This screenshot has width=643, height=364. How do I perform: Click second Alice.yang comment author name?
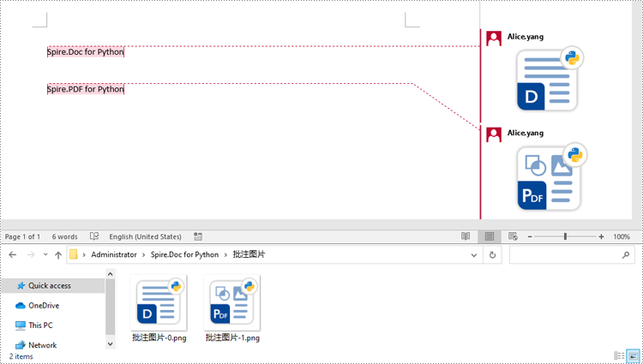(526, 133)
